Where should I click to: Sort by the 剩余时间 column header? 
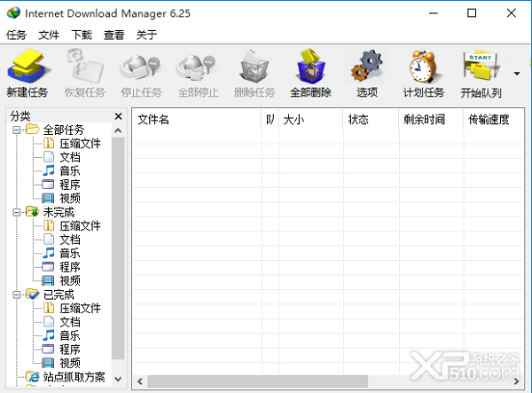tap(431, 120)
